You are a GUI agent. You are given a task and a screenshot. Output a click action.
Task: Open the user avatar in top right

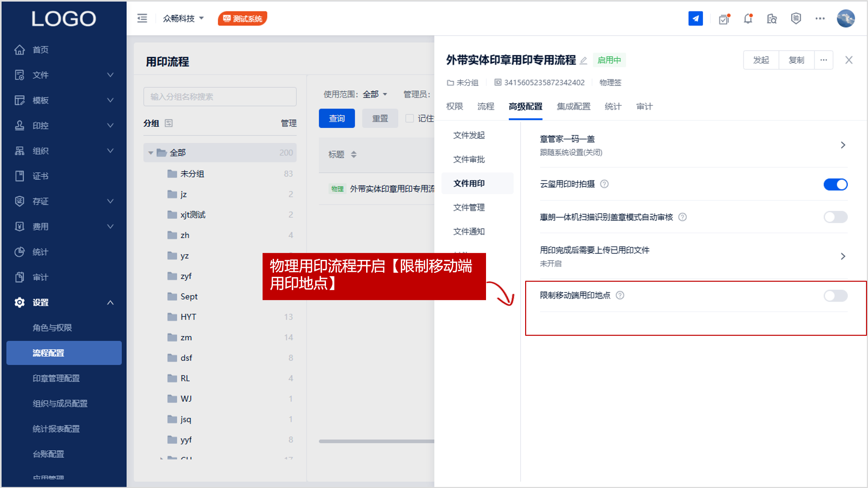[845, 19]
